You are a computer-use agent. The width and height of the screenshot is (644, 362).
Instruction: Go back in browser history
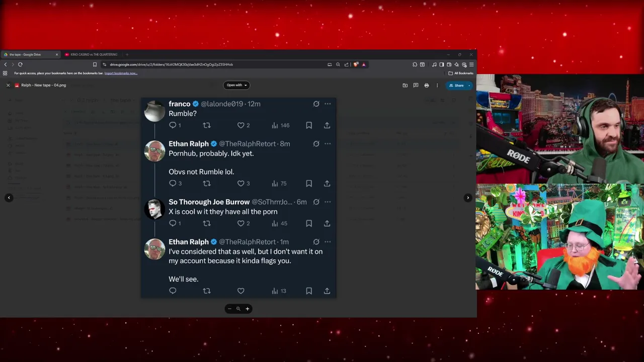click(6, 64)
